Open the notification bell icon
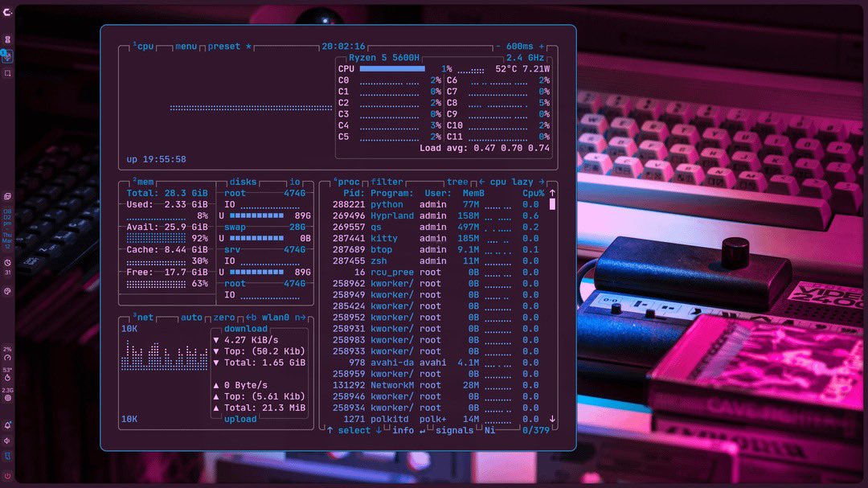The height and width of the screenshot is (488, 868). tap(7, 425)
